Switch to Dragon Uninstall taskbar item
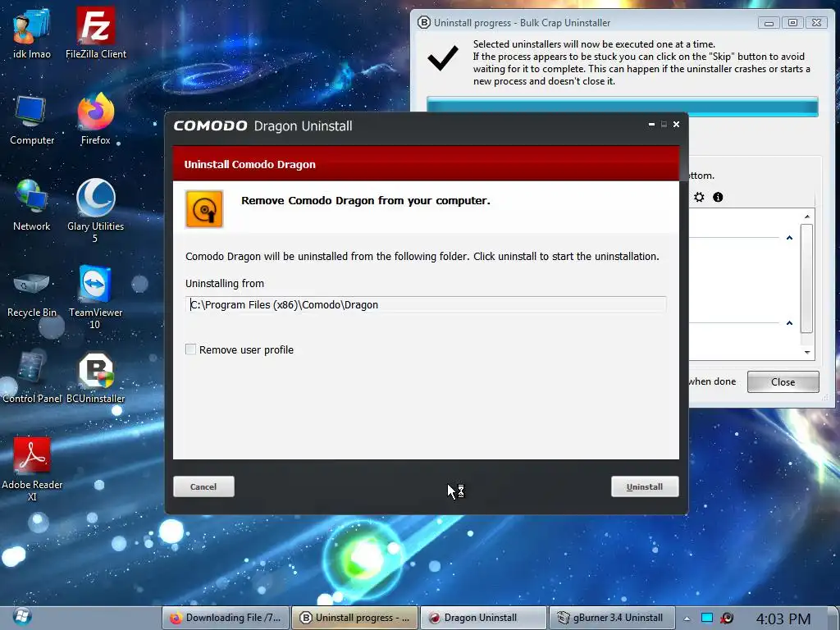 coord(483,618)
